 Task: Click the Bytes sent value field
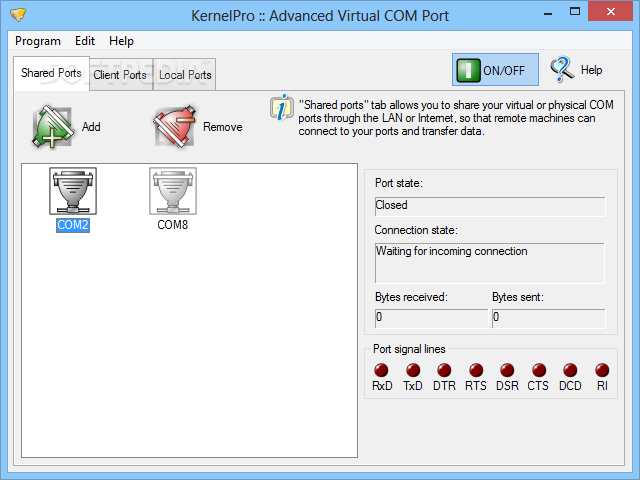click(549, 318)
